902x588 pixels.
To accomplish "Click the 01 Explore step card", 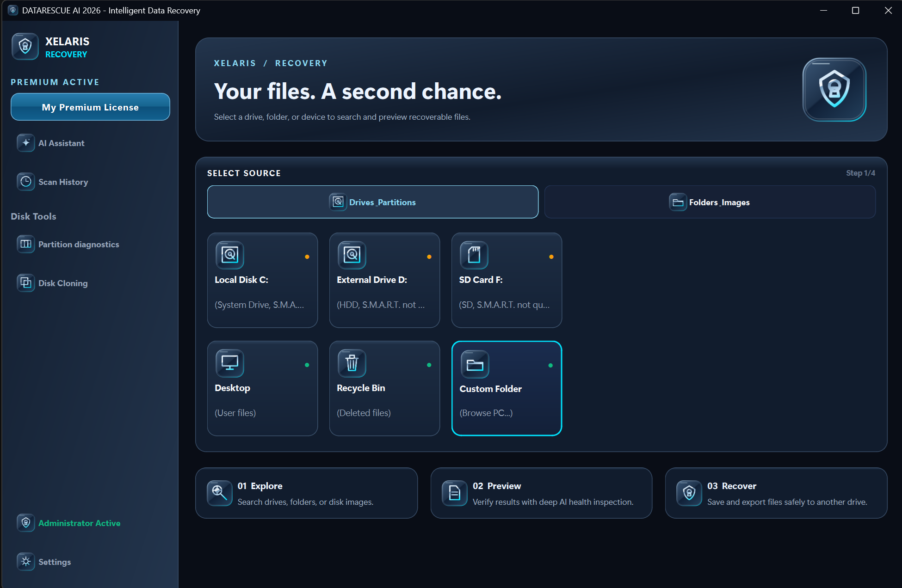I will point(307,493).
